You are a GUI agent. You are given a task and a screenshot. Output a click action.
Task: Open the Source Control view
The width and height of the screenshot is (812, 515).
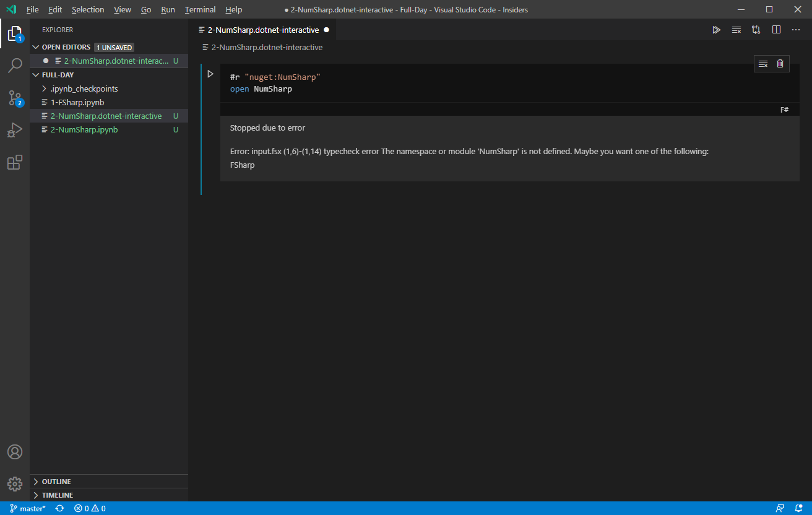click(15, 98)
